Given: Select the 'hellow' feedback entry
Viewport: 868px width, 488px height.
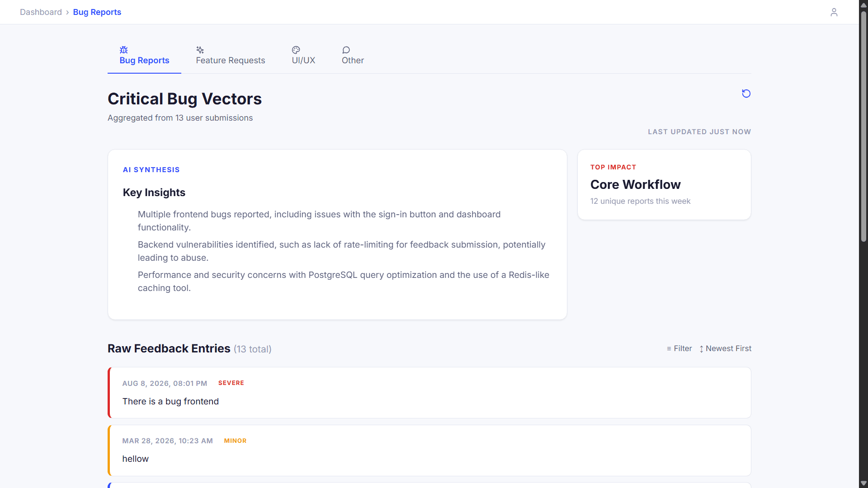Looking at the screenshot, I should point(429,450).
